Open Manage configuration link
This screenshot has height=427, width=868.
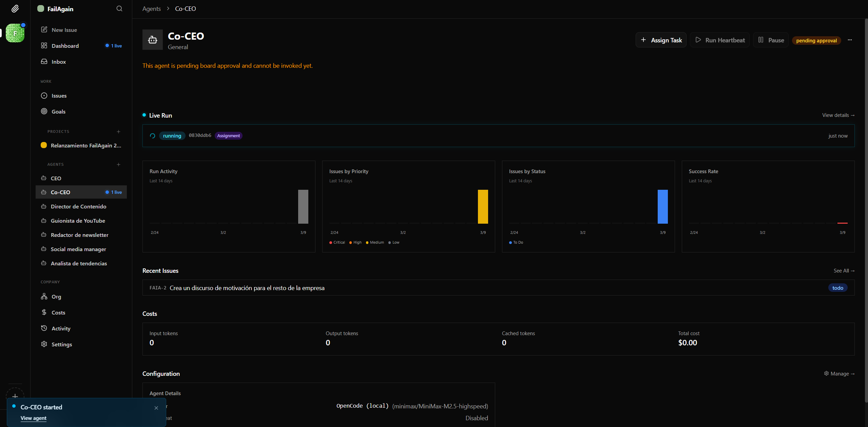click(x=839, y=373)
